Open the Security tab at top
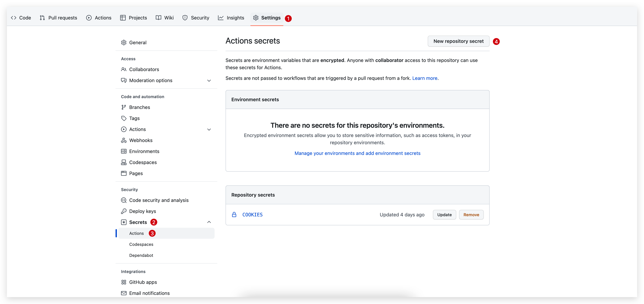This screenshot has width=644, height=304. click(x=196, y=18)
